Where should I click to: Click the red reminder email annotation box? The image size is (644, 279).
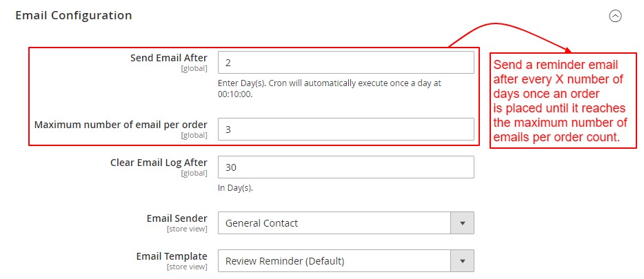tap(563, 101)
